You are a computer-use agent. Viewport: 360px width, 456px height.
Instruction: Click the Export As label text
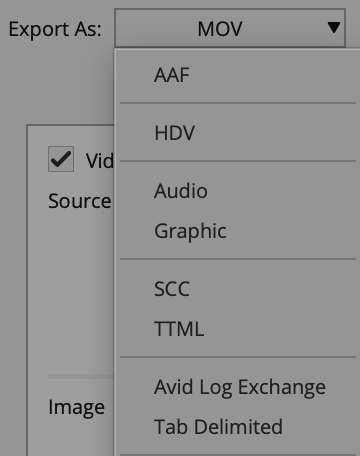point(55,29)
